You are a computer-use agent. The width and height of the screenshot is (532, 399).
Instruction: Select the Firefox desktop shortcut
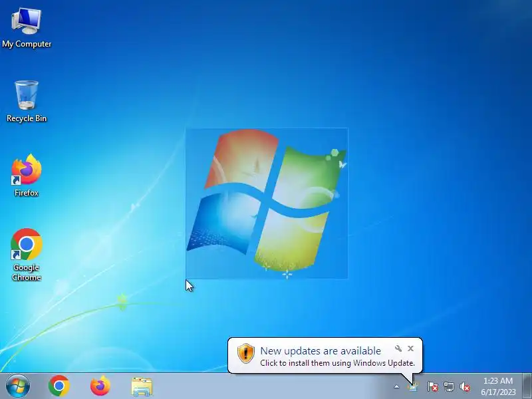(x=27, y=176)
